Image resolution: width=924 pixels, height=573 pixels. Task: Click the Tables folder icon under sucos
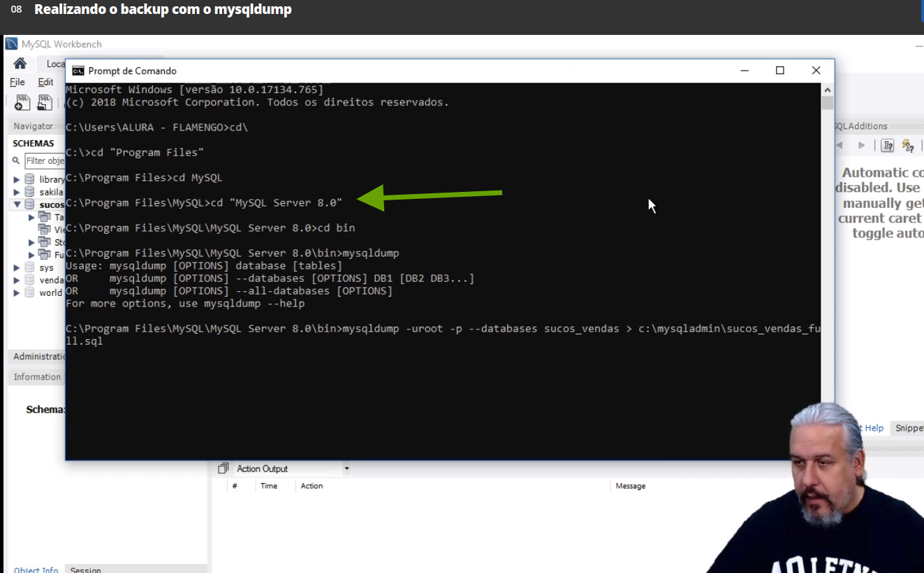pyautogui.click(x=45, y=217)
